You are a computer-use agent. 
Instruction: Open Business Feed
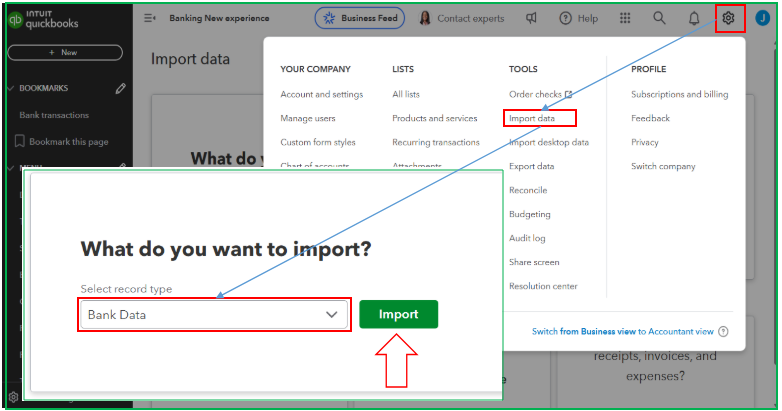pos(360,18)
